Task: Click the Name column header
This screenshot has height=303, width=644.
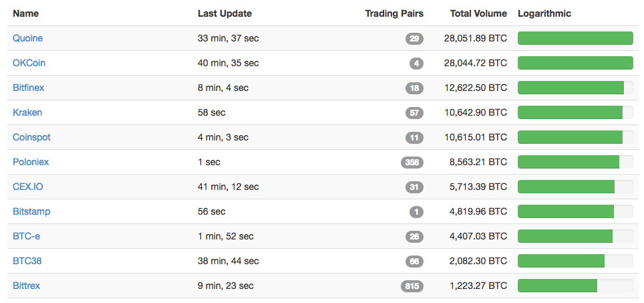Action: [26, 13]
